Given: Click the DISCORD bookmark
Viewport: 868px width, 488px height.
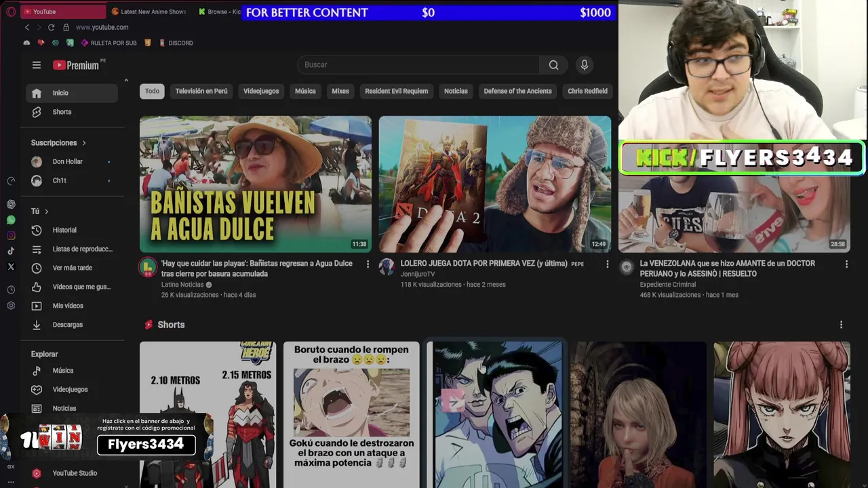Looking at the screenshot, I should (x=176, y=43).
